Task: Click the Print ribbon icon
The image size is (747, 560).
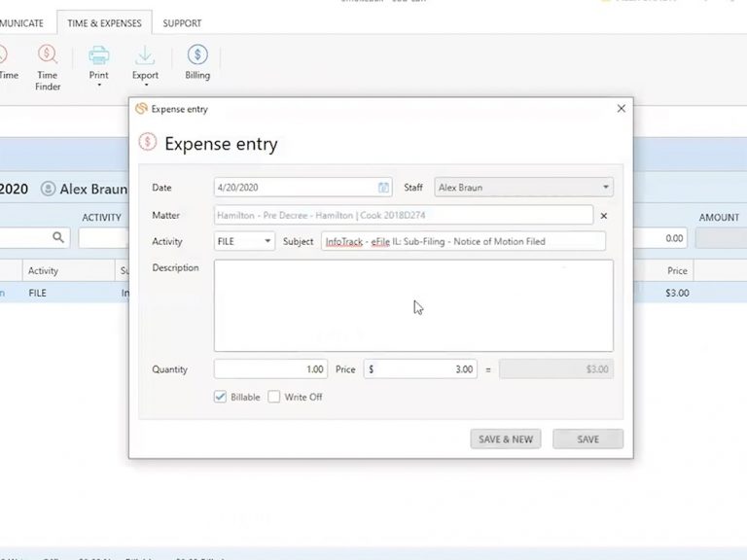Action: 98,55
